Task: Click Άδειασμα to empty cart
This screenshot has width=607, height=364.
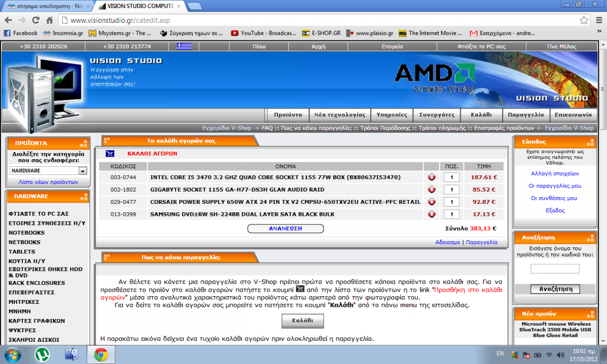Action: (447, 242)
